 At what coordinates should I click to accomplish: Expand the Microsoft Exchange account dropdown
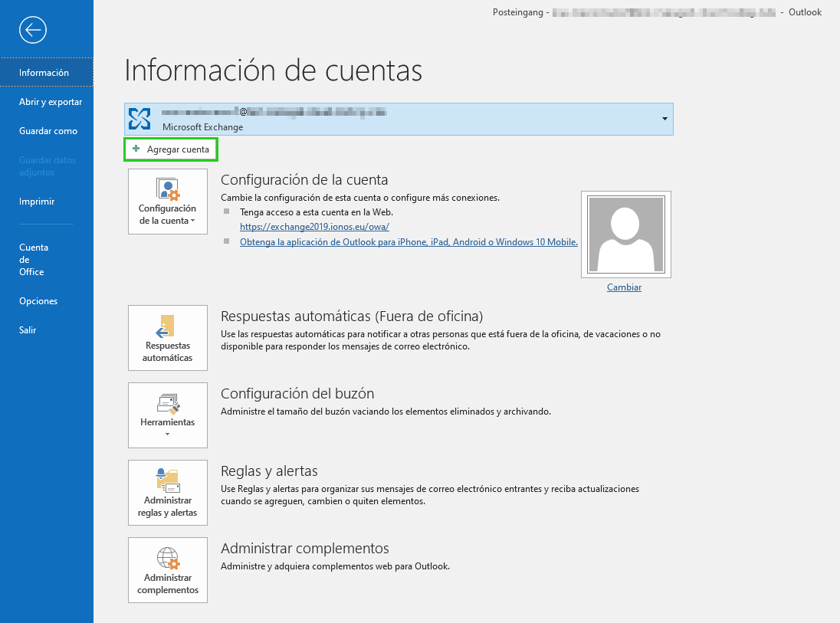[664, 119]
